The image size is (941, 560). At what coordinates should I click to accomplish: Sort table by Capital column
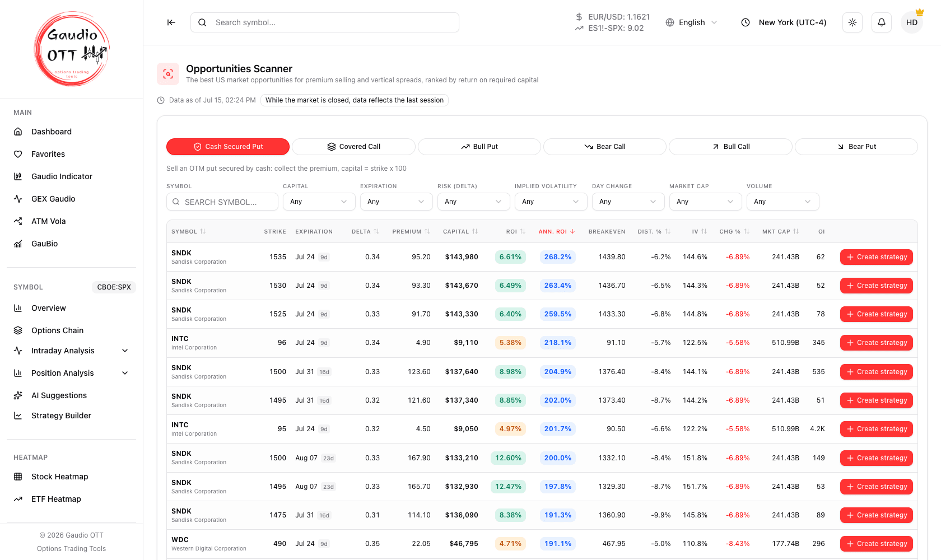click(460, 232)
